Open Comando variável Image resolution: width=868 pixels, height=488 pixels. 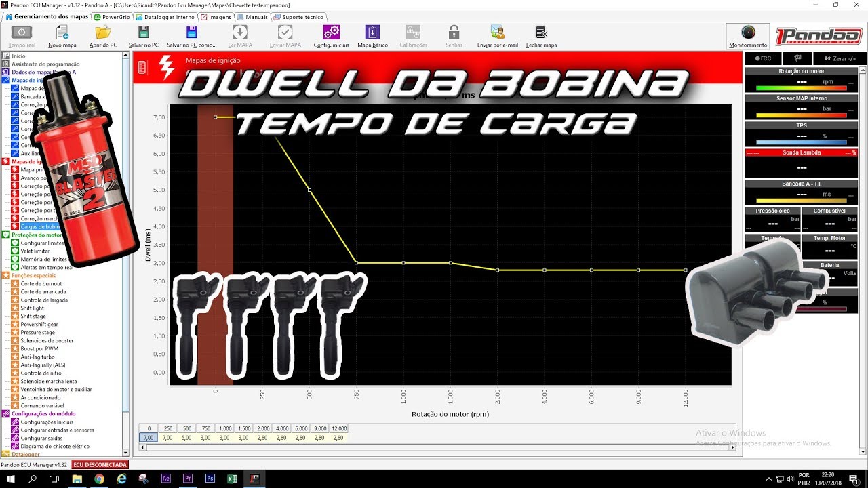point(42,405)
